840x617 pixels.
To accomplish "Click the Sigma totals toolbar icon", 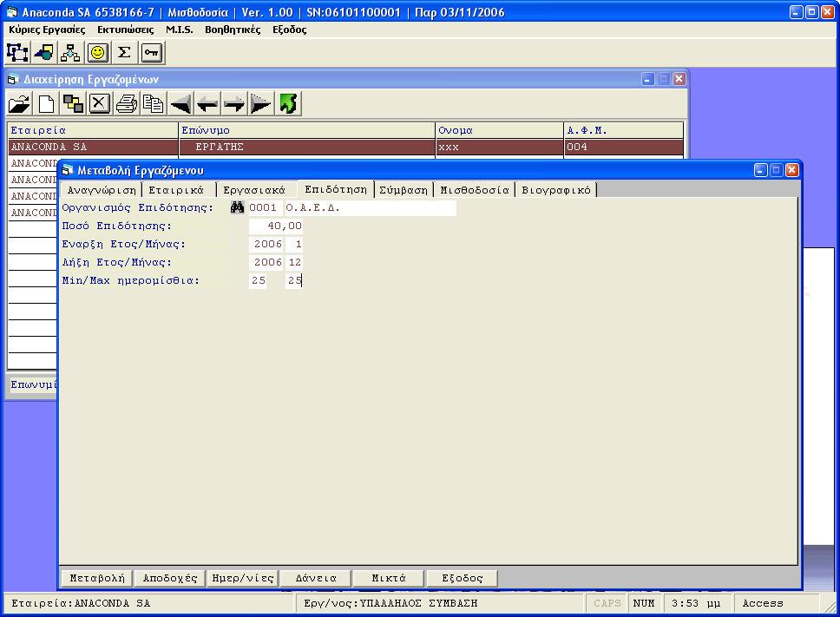I will point(124,52).
